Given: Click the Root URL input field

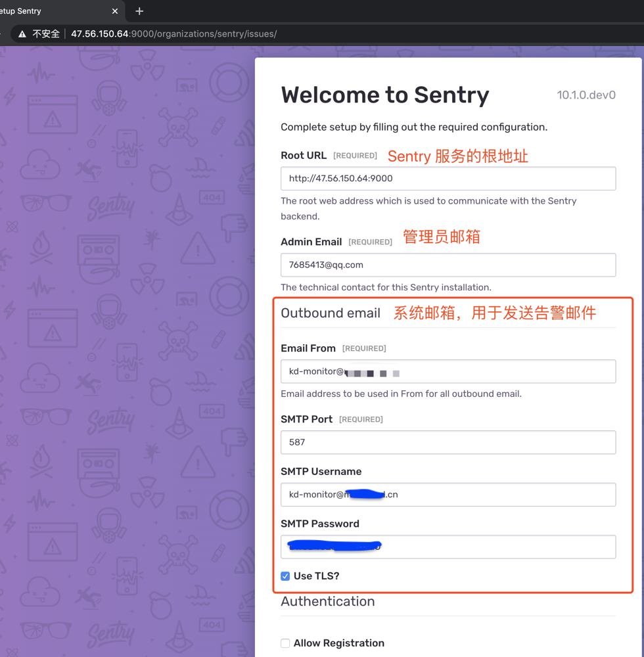Looking at the screenshot, I should 448,179.
